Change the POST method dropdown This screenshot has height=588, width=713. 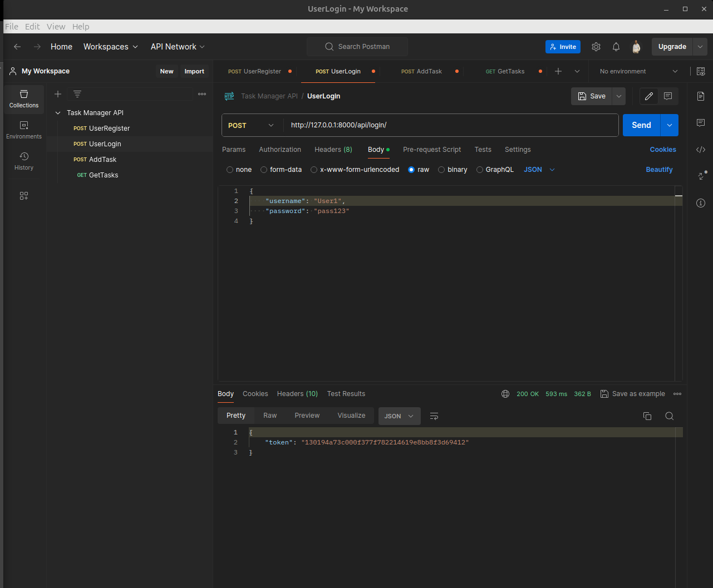[252, 125]
